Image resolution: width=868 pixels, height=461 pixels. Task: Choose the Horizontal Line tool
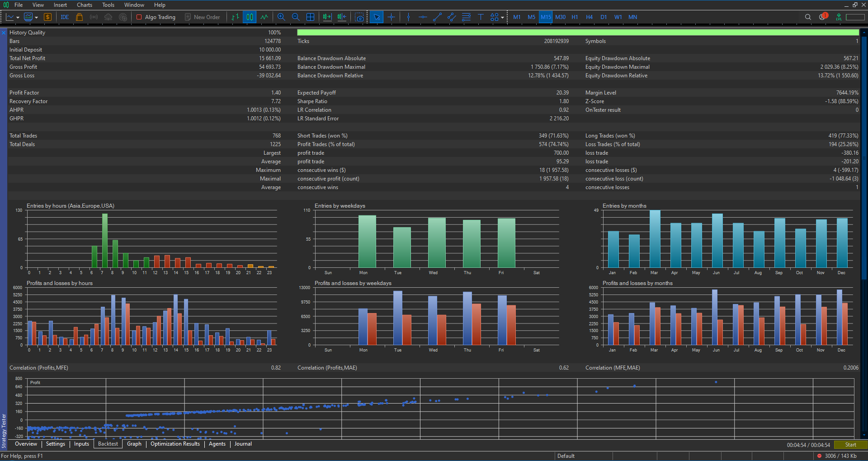click(423, 17)
